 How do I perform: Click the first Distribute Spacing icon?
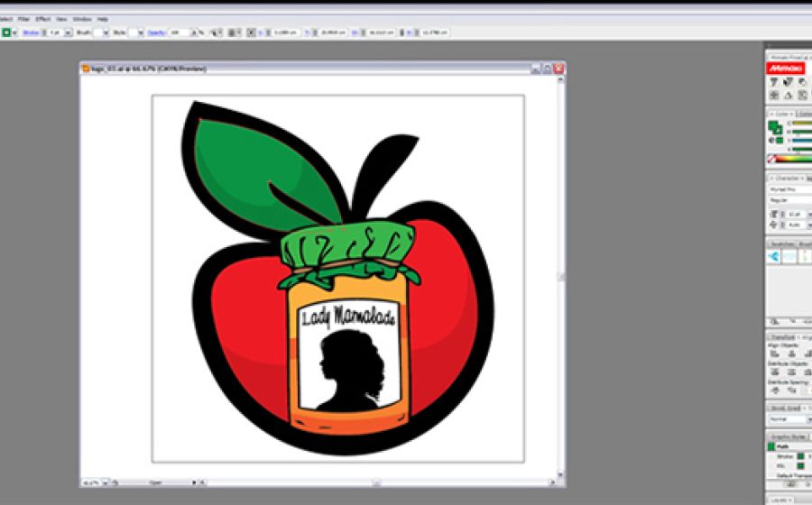(775, 390)
